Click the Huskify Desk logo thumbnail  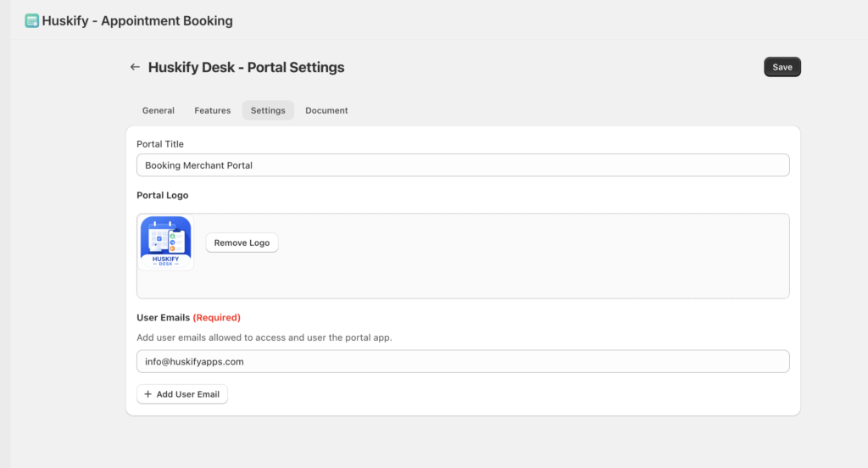click(165, 242)
